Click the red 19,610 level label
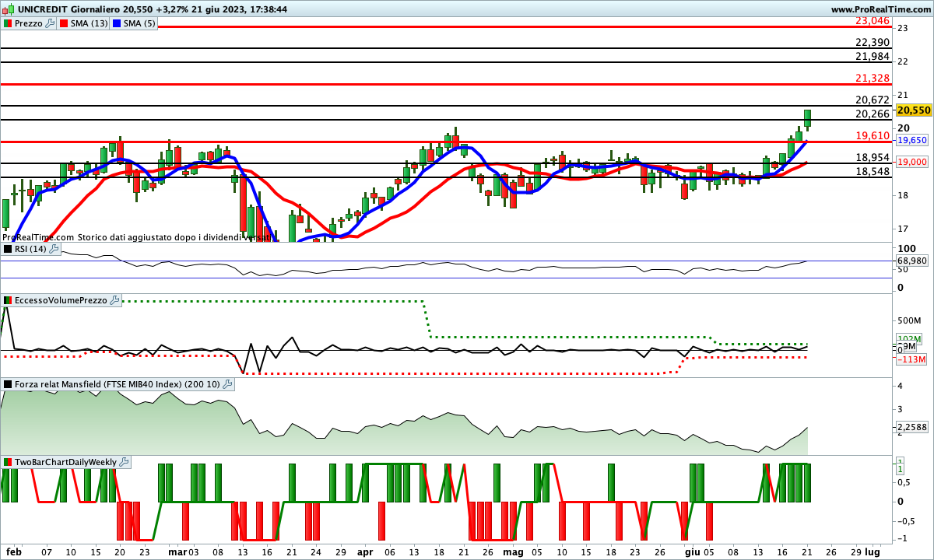Screen dimensions: 934x560 (872, 136)
